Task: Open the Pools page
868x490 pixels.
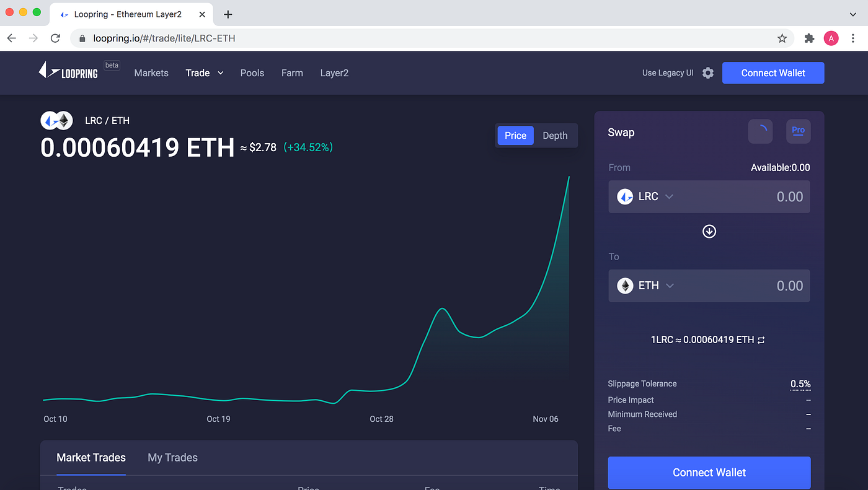Action: coord(252,73)
